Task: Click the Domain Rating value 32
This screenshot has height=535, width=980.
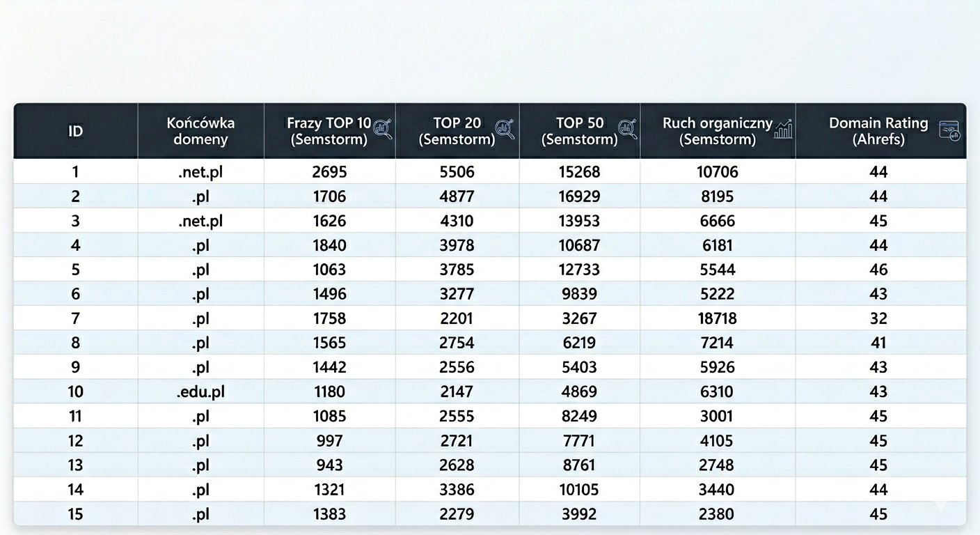Action: point(878,318)
